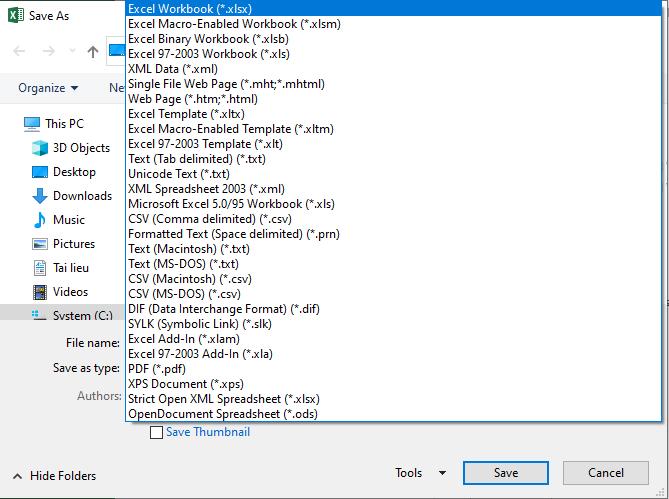669x499 pixels.
Task: Choose XML Spreadsheet 2003 (*.xml)
Action: (393, 189)
